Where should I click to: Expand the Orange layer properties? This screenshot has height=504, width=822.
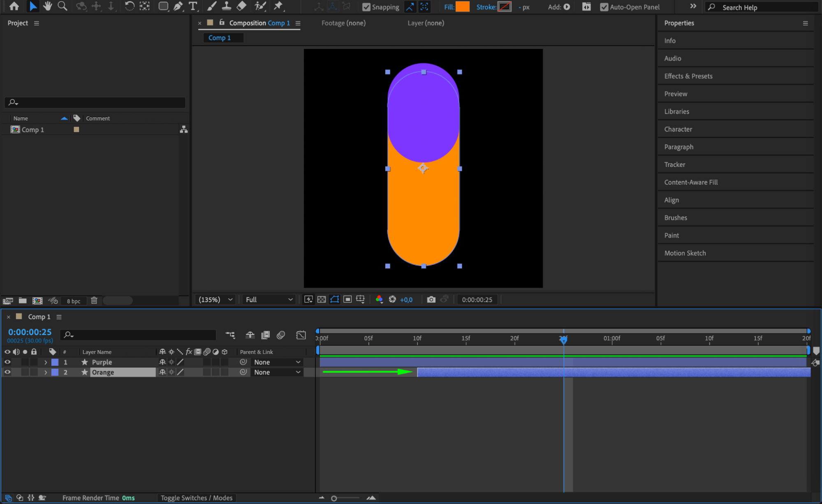(x=46, y=372)
